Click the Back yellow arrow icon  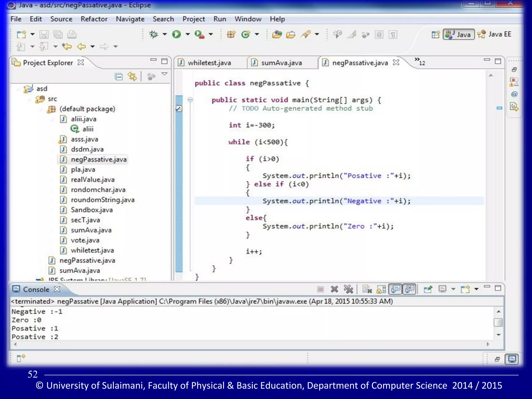81,47
